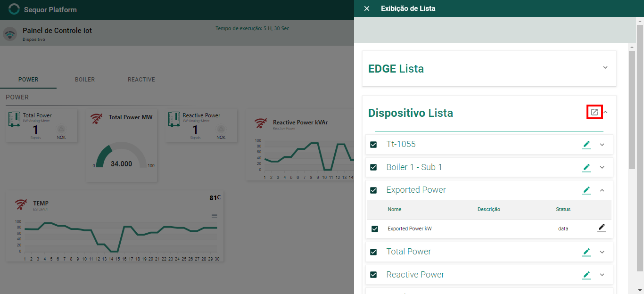Edit the Tt-1055 device pencil icon
This screenshot has height=294, width=644.
(x=586, y=145)
